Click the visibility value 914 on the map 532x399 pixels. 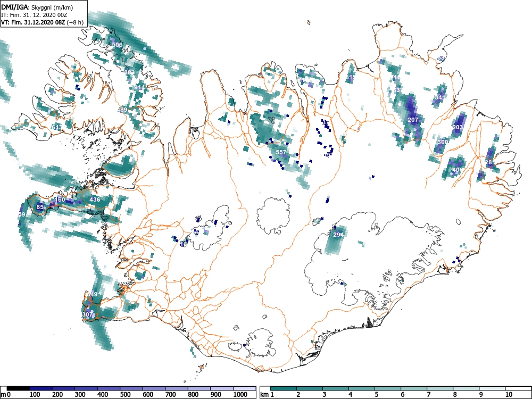[139, 88]
